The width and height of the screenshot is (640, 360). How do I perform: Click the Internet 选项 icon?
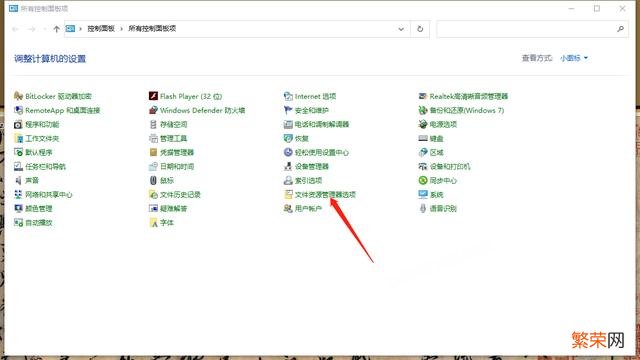coord(288,96)
